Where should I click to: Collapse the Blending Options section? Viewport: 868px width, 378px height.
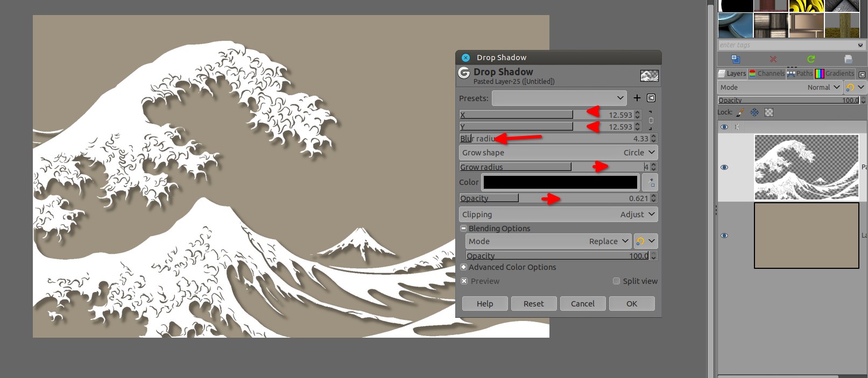463,229
